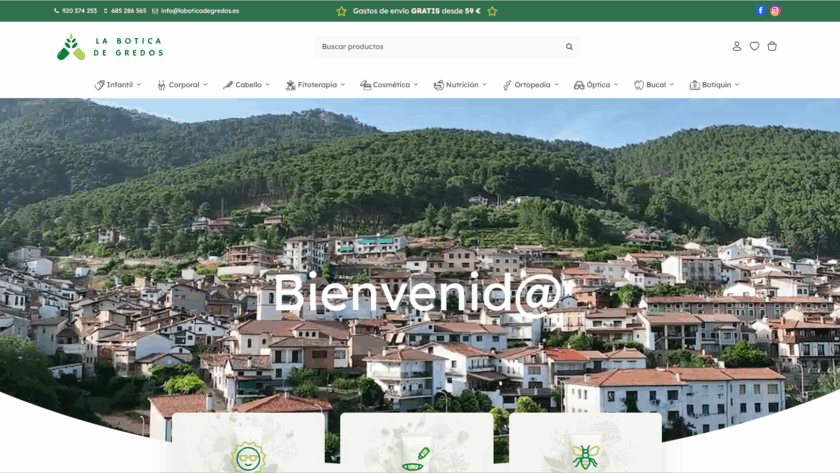This screenshot has height=473, width=840.
Task: Click the insect bee icon card
Action: tap(585, 442)
